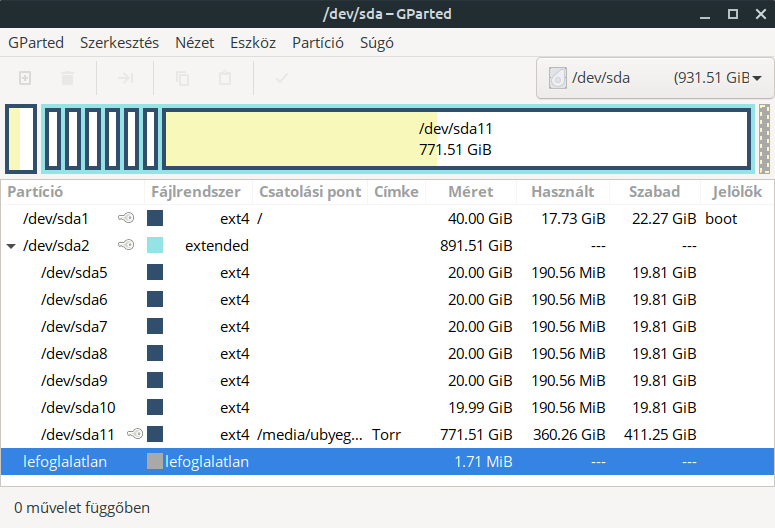Viewport: 775px width, 528px height.
Task: Select the /dev/sda1 partition row
Action: coord(388,218)
